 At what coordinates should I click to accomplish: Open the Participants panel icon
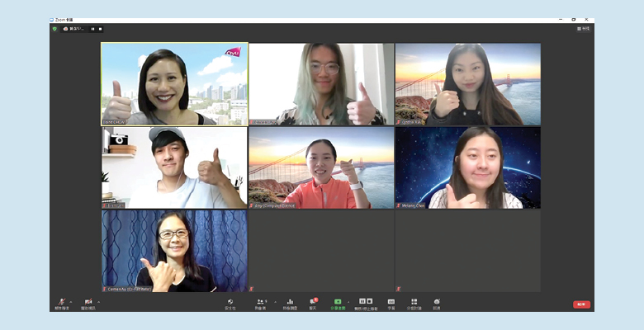tap(260, 302)
